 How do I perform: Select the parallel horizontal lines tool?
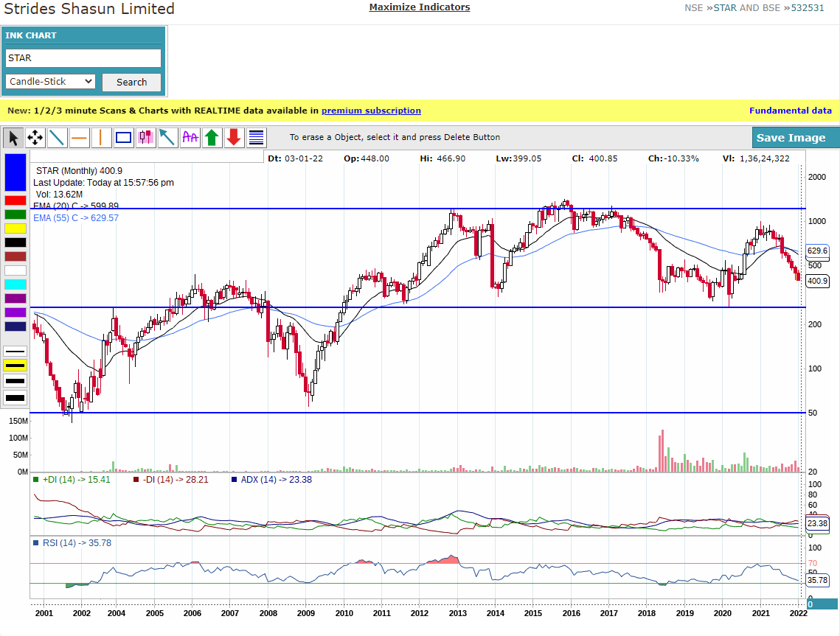coord(257,138)
